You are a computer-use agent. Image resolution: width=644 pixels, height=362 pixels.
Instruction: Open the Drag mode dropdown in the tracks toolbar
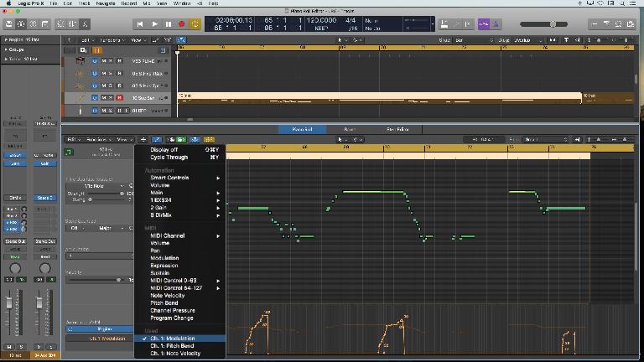click(x=527, y=40)
